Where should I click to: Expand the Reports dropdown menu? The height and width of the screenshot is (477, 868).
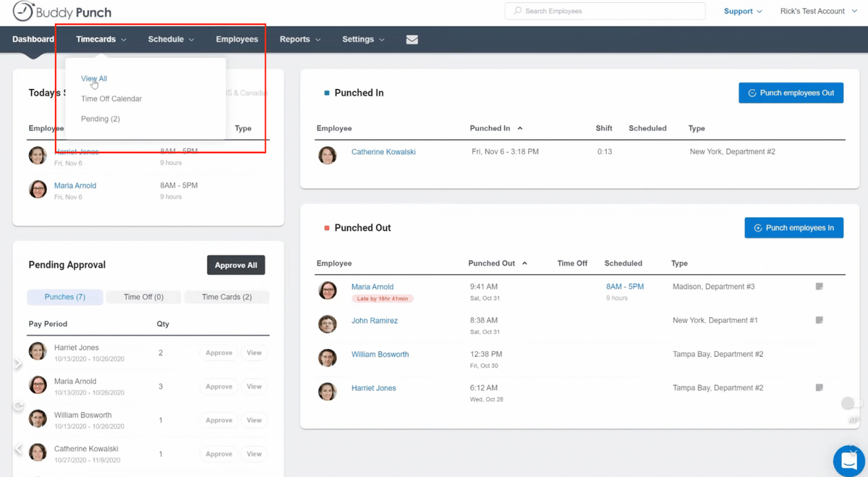(300, 39)
